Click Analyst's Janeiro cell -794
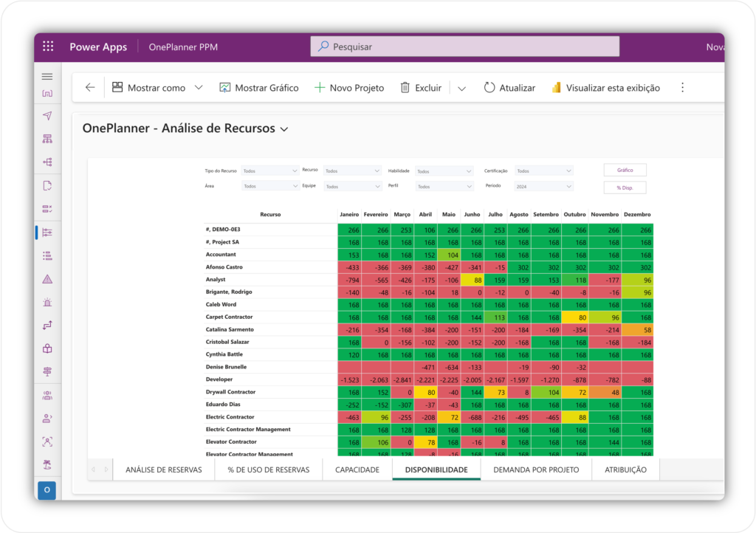Image resolution: width=756 pixels, height=533 pixels. click(349, 280)
